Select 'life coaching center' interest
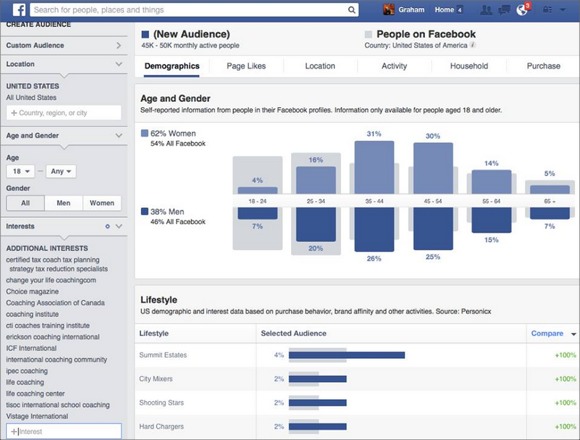The width and height of the screenshot is (580, 440). tap(36, 394)
